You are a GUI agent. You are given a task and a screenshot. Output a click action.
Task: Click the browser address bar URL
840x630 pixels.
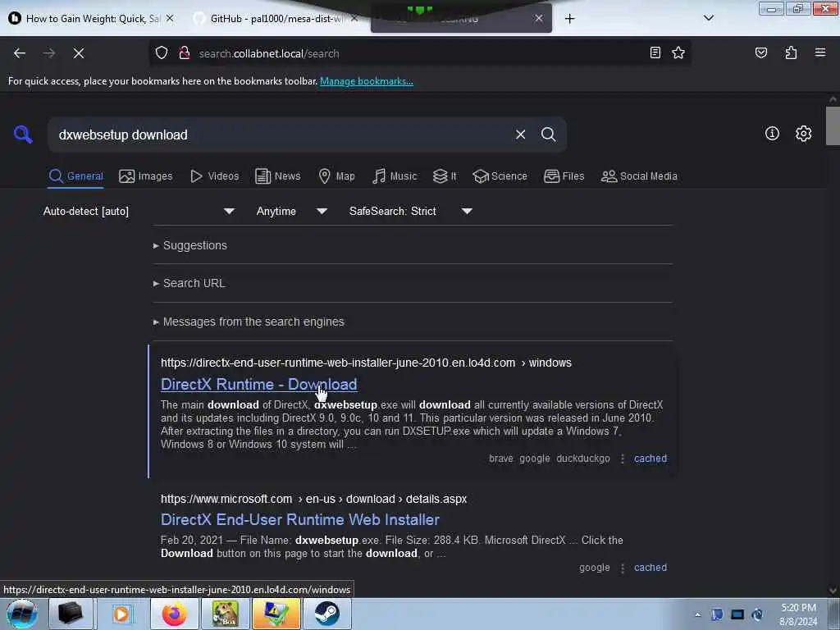268,53
